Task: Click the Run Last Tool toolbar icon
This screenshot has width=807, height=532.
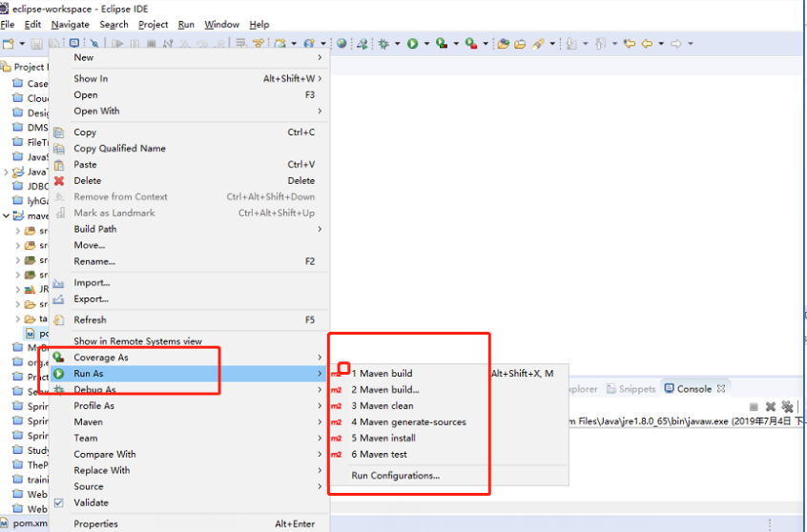Action: 471,44
